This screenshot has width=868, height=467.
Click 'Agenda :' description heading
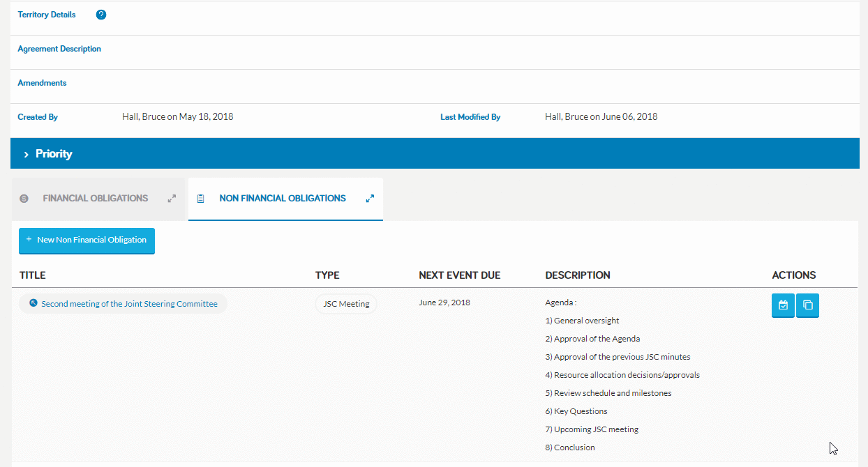561,303
